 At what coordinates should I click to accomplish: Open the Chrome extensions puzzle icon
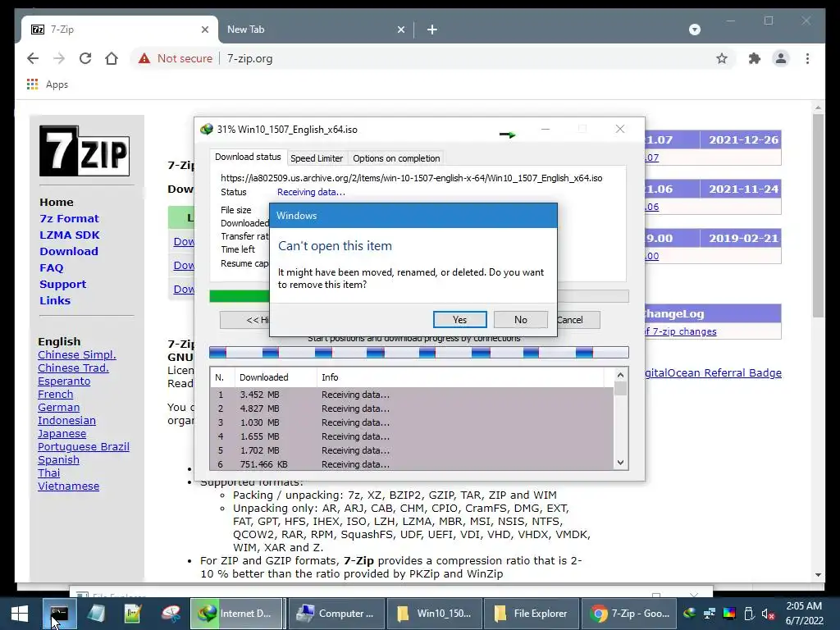(755, 58)
